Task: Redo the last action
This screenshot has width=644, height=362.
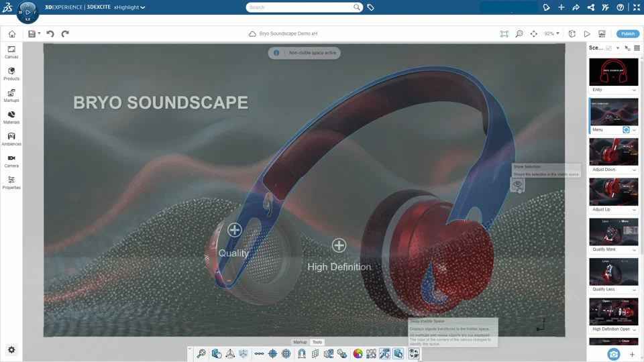Action: pos(65,34)
